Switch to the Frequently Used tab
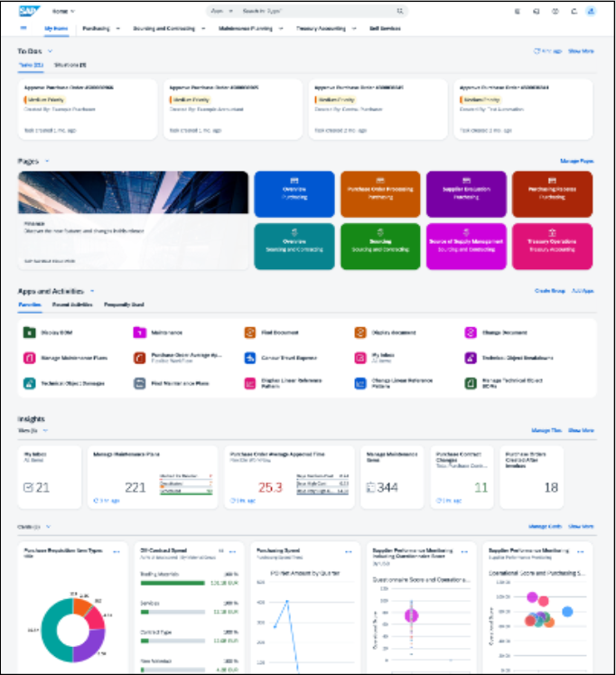 point(124,305)
